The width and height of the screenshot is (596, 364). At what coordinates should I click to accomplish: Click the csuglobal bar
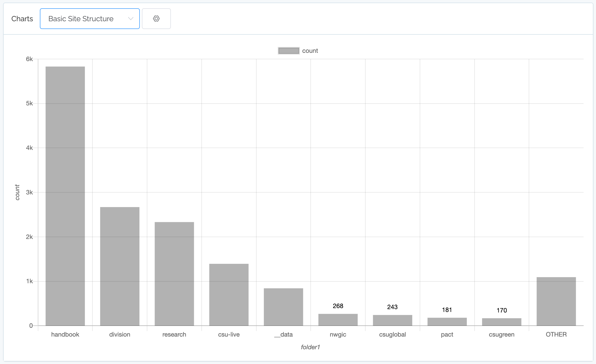(393, 320)
